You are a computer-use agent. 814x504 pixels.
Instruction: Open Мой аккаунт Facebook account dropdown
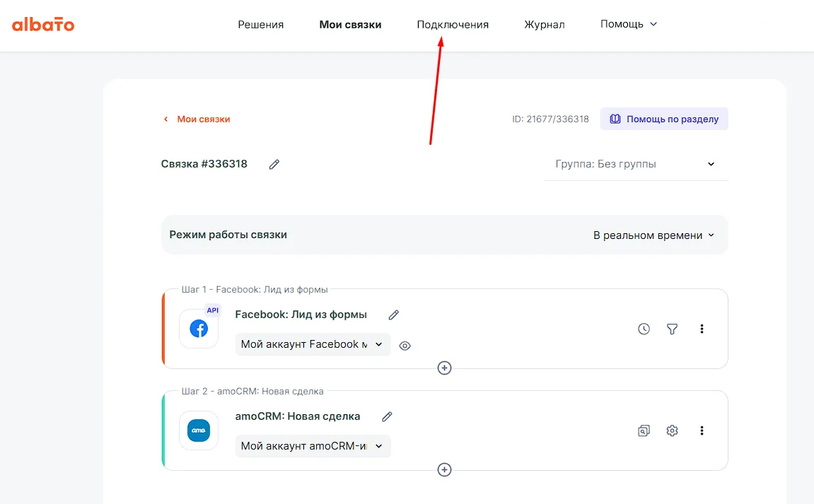313,344
